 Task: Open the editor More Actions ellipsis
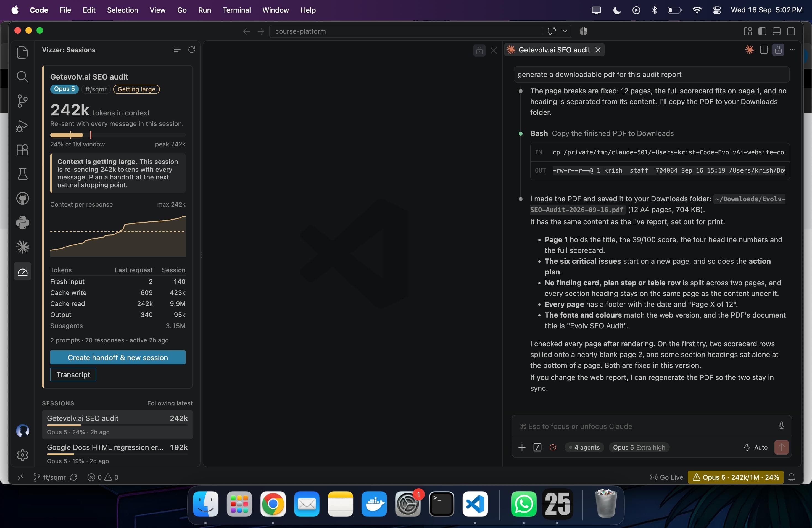click(793, 50)
